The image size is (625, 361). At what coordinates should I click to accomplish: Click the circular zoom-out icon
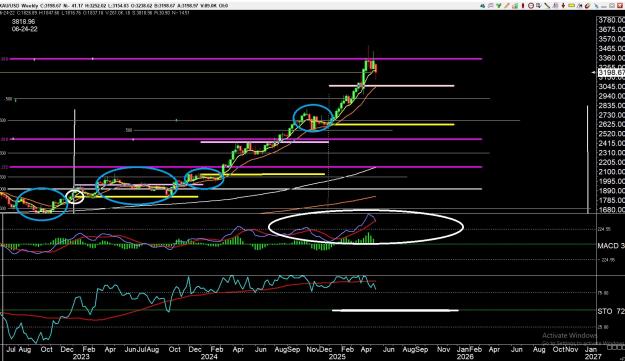click(x=531, y=6)
